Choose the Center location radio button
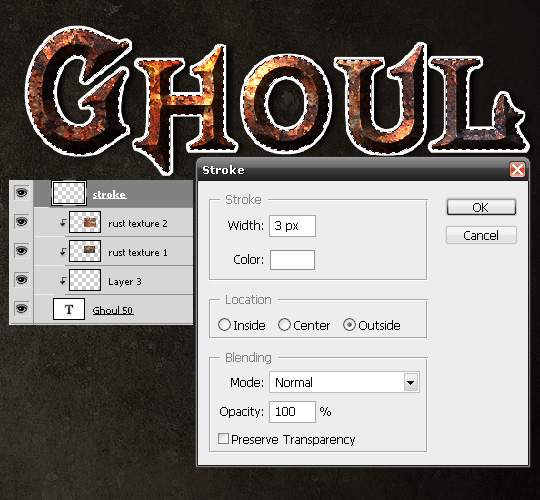 coord(284,325)
